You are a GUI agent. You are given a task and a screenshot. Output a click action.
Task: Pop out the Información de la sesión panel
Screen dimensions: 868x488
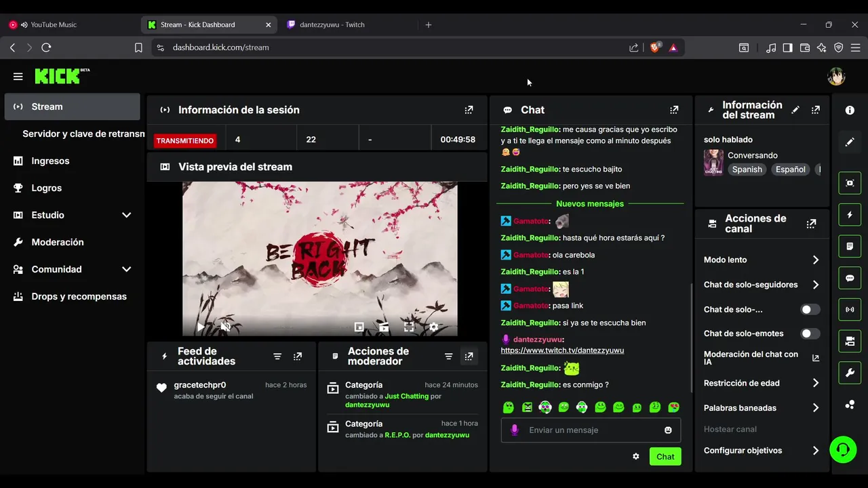(469, 110)
